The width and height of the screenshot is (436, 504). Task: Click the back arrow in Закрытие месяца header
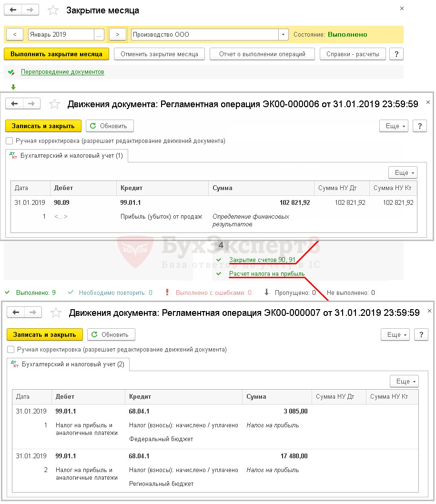click(13, 10)
